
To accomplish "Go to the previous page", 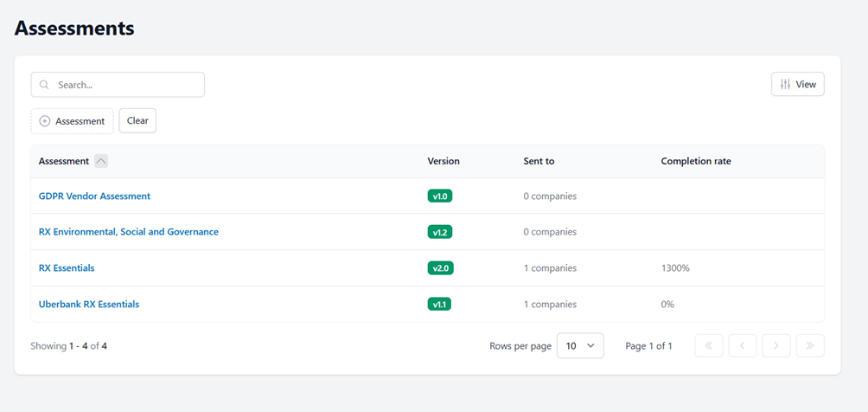I will click(742, 345).
